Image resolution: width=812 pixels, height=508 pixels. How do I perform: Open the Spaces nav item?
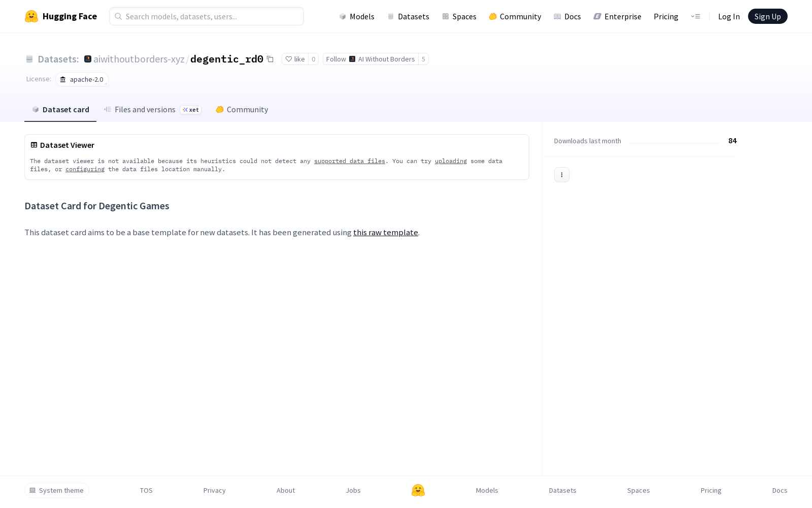[x=459, y=16]
